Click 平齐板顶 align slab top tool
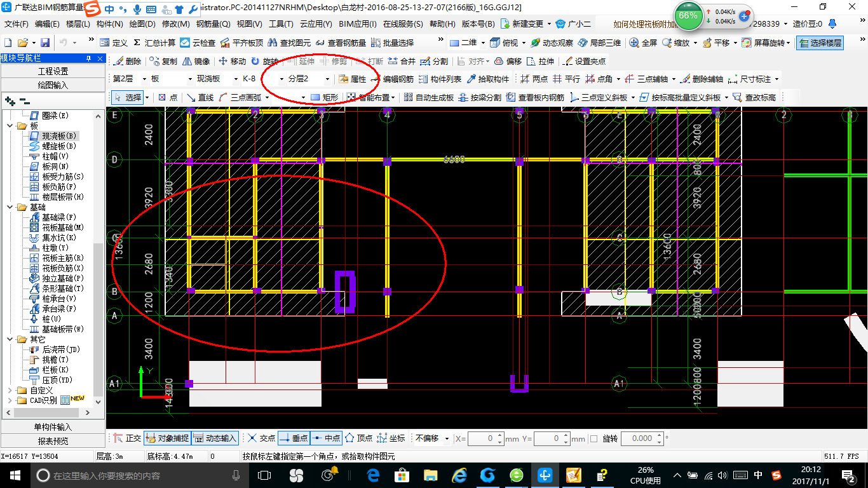This screenshot has height=488, width=868. tap(241, 43)
